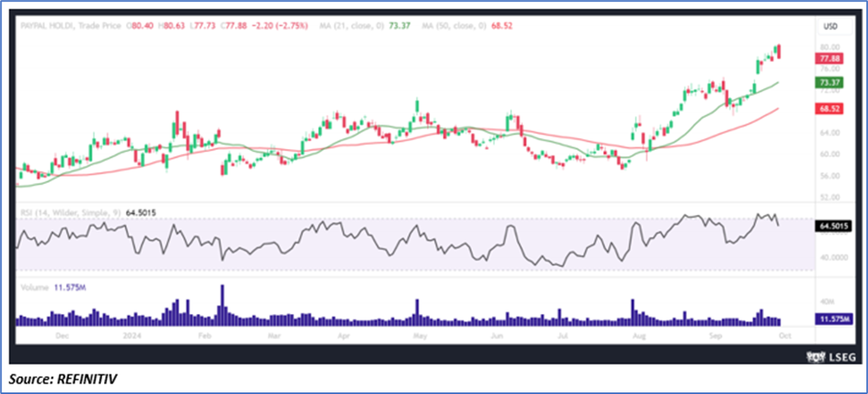Click the Jul label on time axis
Screen dimensions: 868x394
563,335
